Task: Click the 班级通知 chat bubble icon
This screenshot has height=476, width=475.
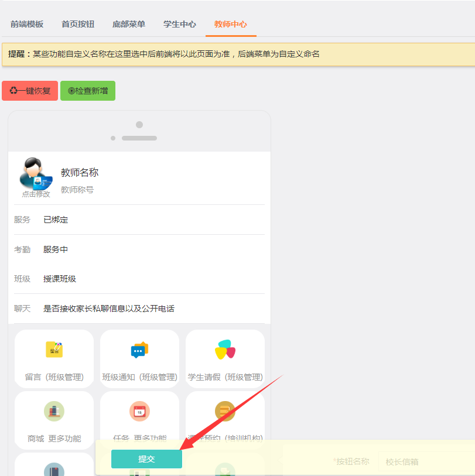Action: (x=139, y=350)
